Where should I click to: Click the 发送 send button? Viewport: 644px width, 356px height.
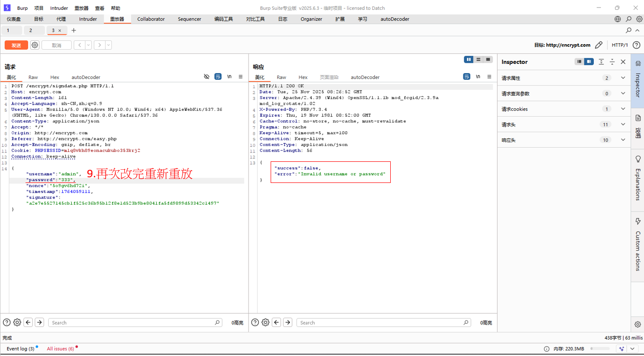point(16,45)
